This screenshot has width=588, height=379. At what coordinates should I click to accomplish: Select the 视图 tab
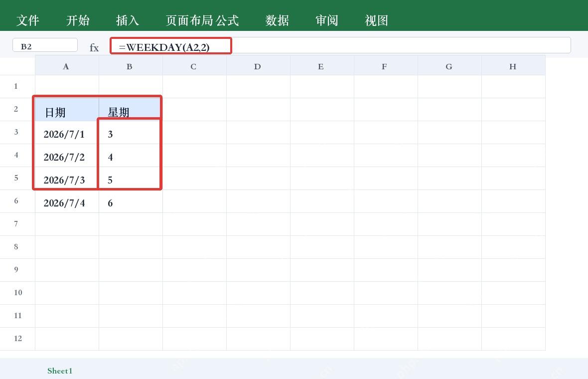(x=377, y=20)
